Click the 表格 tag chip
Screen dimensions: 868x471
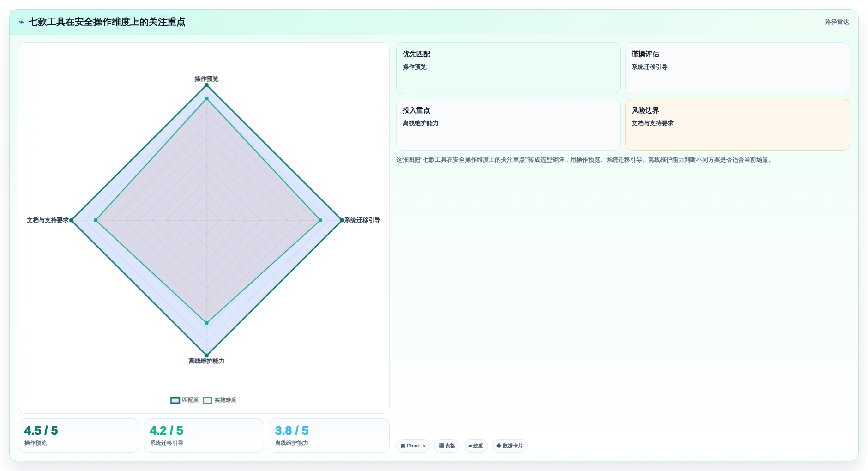coord(446,446)
